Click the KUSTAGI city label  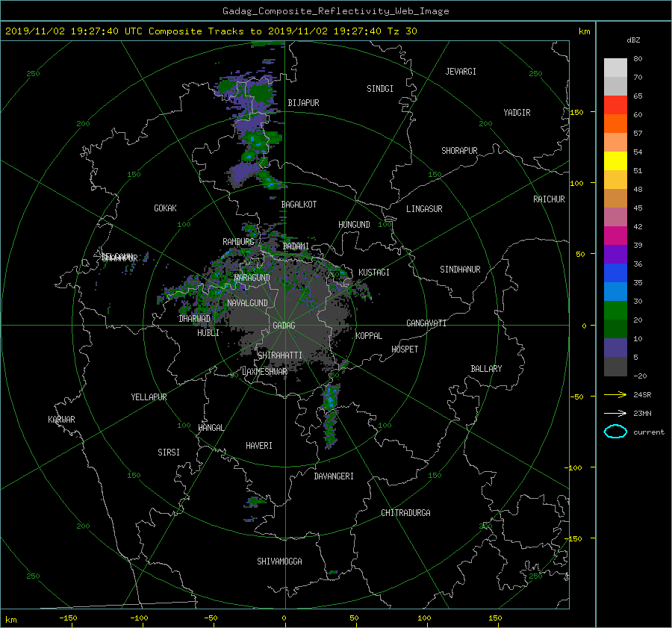click(x=374, y=273)
